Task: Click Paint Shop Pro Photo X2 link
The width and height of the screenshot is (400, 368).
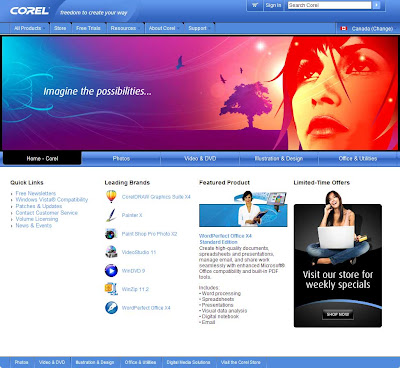Action: [x=149, y=234]
